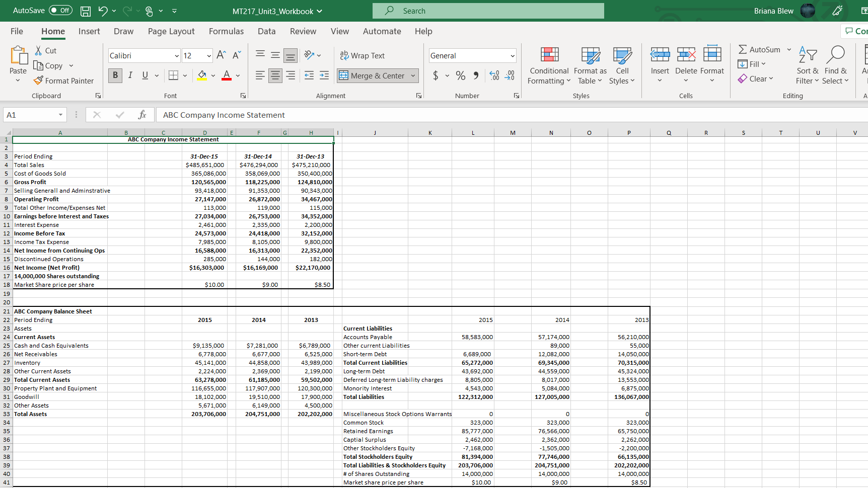The height and width of the screenshot is (488, 868).
Task: Toggle Center horizontal alignment
Action: pyautogui.click(x=275, y=75)
